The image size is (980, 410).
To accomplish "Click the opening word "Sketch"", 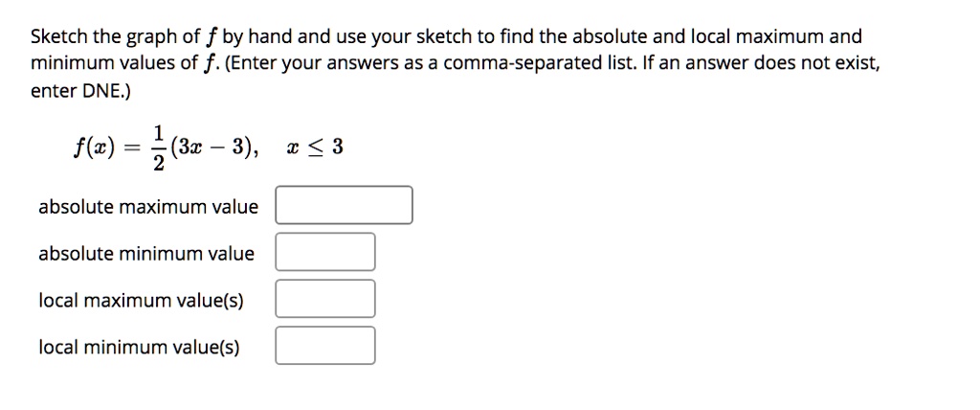I will 59,37.
